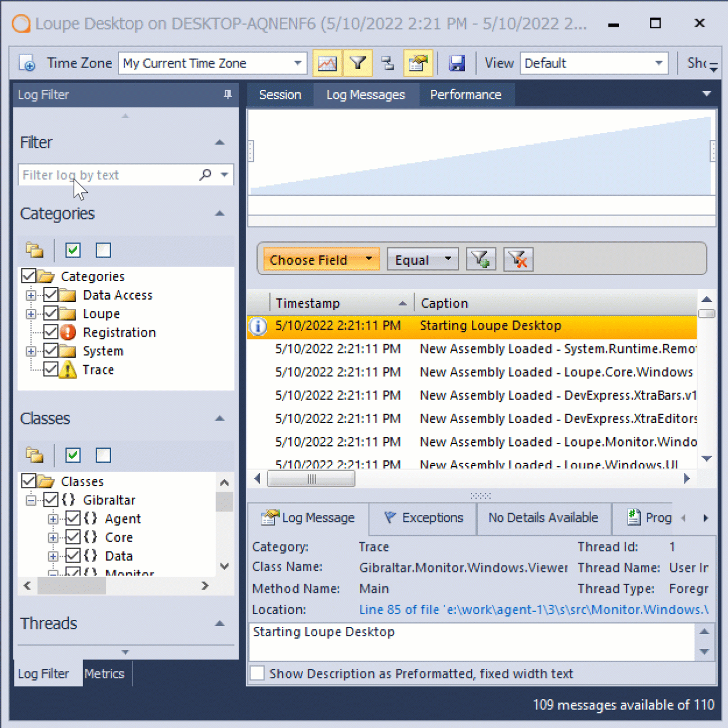Toggle the Loupe category checkbox
728x728 pixels.
tap(51, 313)
